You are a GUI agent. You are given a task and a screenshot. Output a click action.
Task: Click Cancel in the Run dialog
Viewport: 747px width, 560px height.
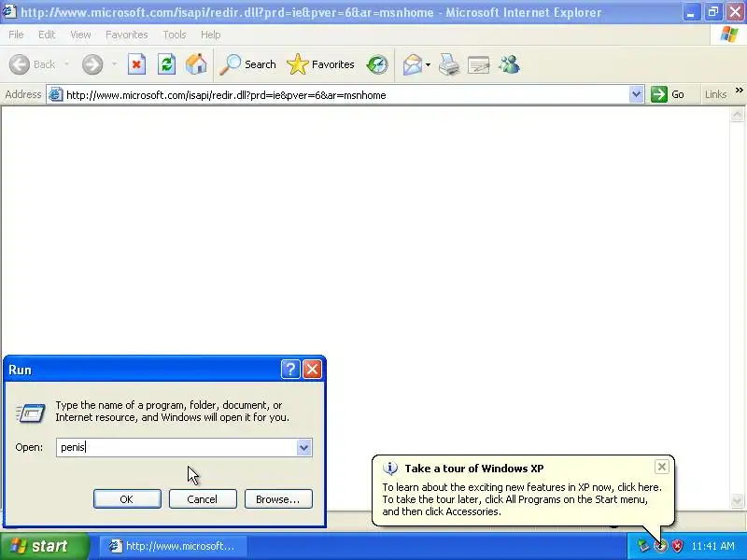click(x=203, y=499)
